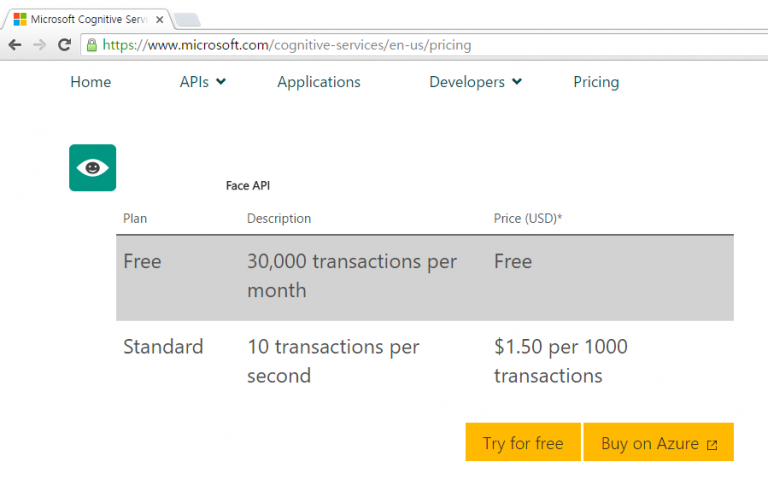Click the green Face API eye icon
This screenshot has height=491, width=768.
[x=92, y=168]
